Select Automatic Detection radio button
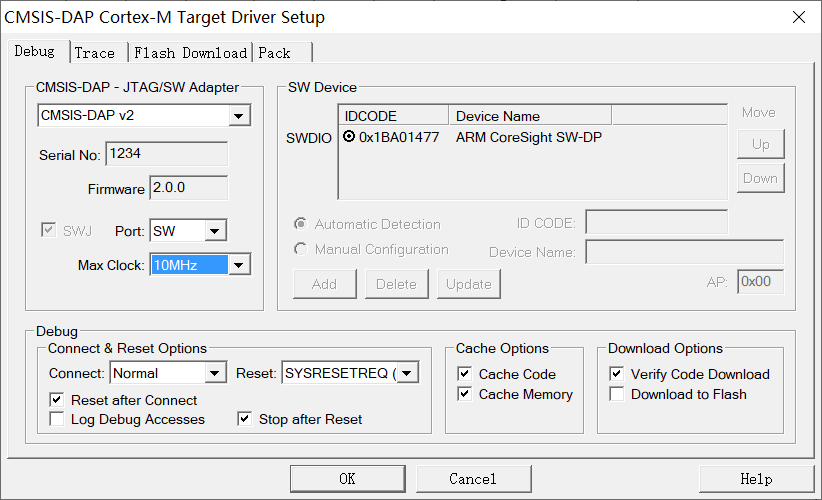This screenshot has height=500, width=822. pos(300,224)
